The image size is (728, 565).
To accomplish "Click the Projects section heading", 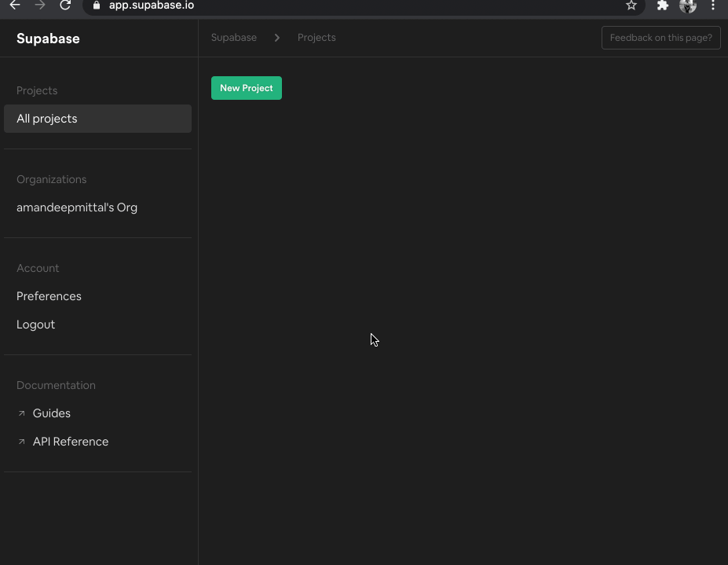I will pyautogui.click(x=37, y=90).
